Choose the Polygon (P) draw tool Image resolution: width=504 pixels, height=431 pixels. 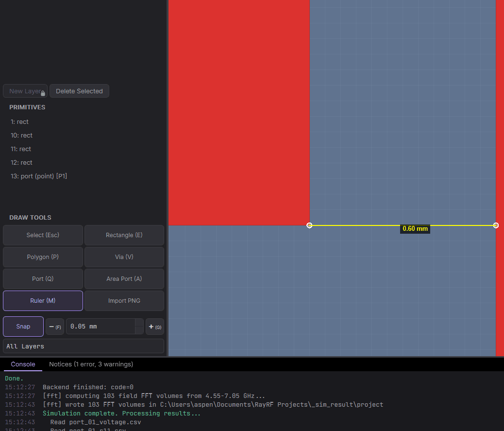pyautogui.click(x=43, y=257)
